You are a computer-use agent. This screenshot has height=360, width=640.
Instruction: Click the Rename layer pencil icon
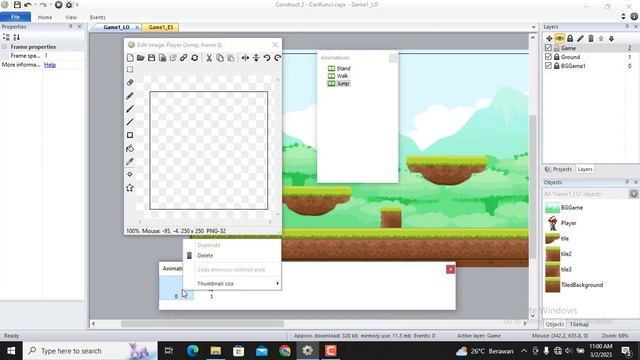tap(580, 38)
